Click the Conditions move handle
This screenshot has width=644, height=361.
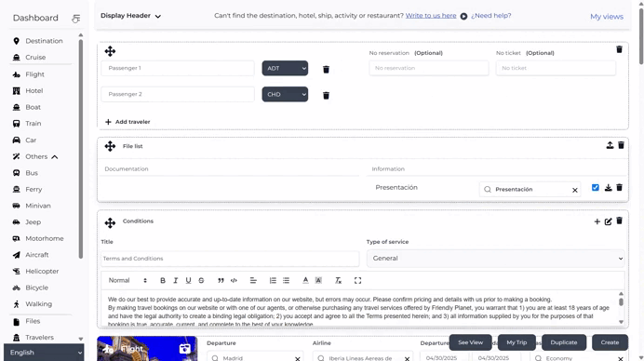(110, 223)
